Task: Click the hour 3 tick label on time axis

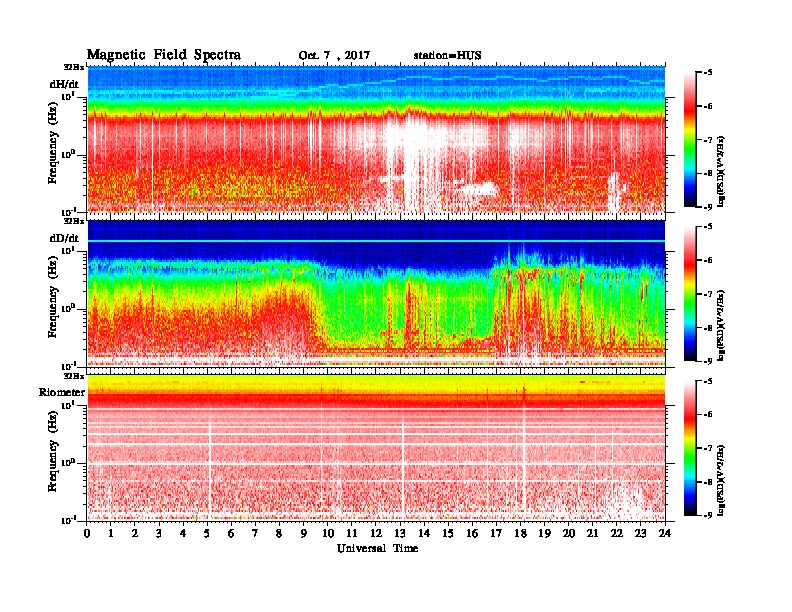Action: click(x=159, y=534)
